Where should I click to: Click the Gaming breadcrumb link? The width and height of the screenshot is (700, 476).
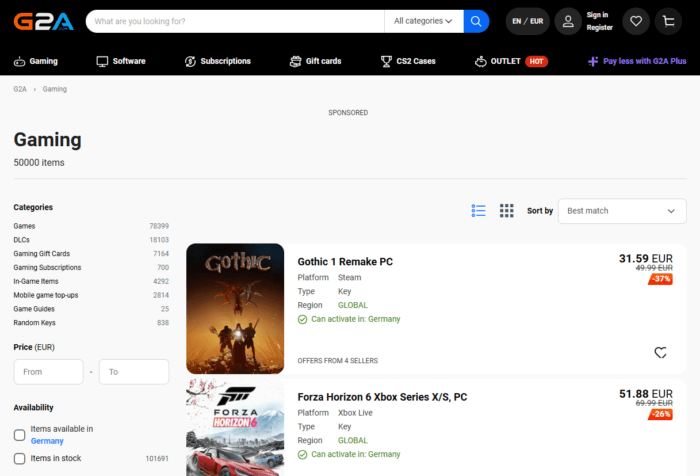[54, 89]
